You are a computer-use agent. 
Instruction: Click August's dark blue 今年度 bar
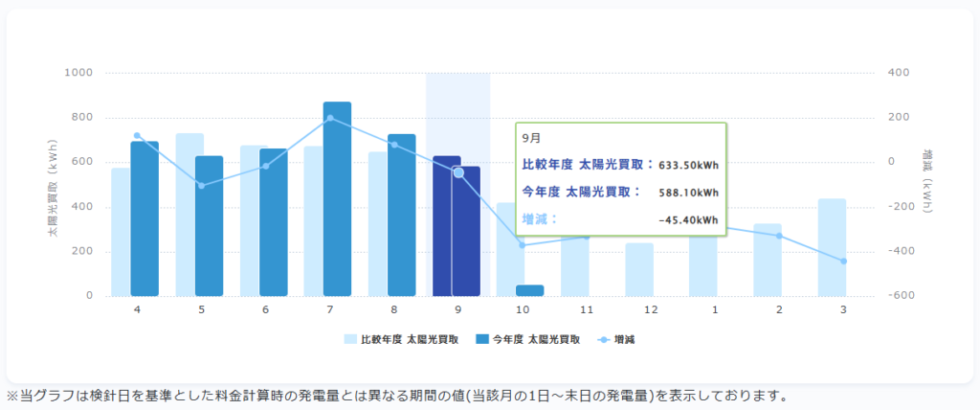(401, 215)
